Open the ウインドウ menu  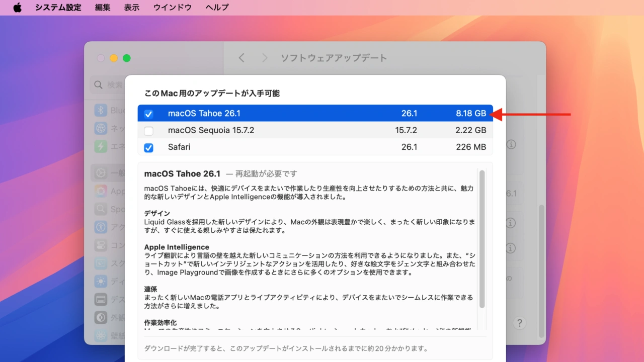point(172,7)
